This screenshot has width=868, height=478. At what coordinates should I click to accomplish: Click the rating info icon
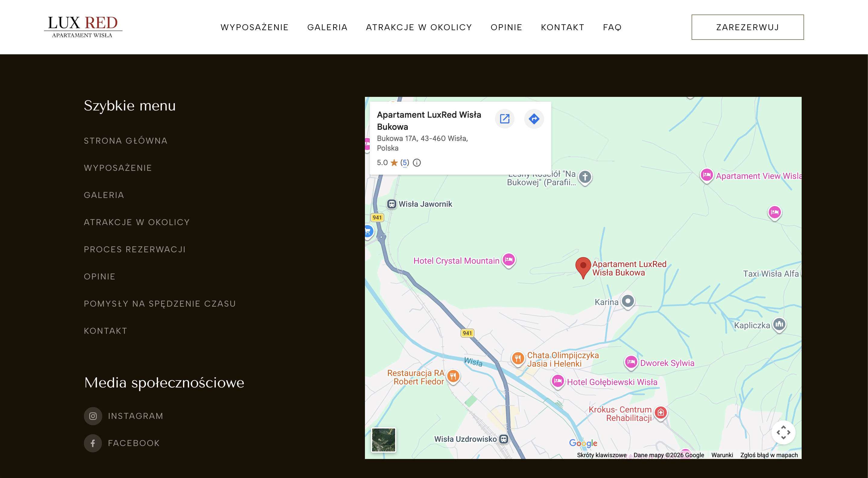417,163
